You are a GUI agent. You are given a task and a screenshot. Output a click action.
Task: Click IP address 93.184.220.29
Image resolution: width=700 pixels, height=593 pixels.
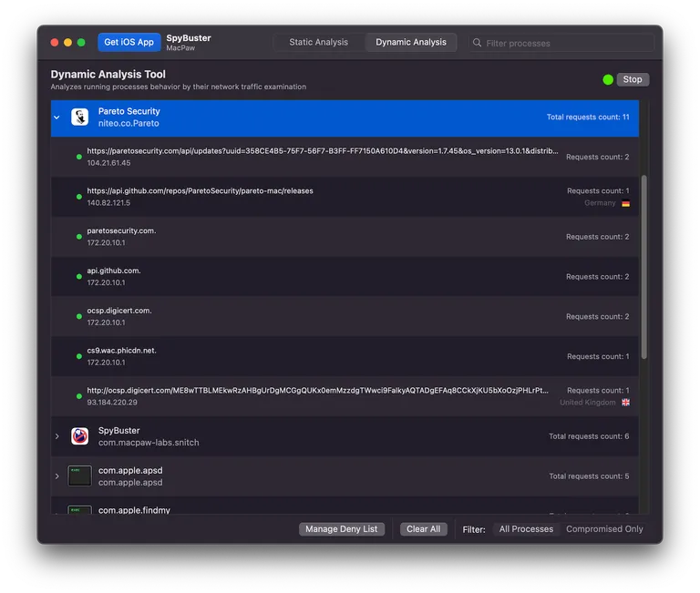[112, 402]
